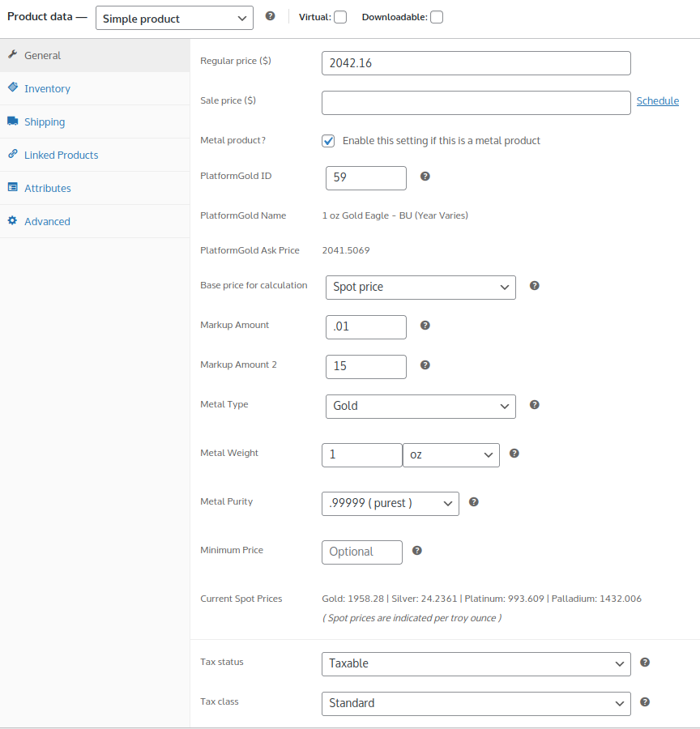Click the 'Enable this setting if this is a metal product' label
Viewport: 700px width, 729px height.
[x=442, y=141]
